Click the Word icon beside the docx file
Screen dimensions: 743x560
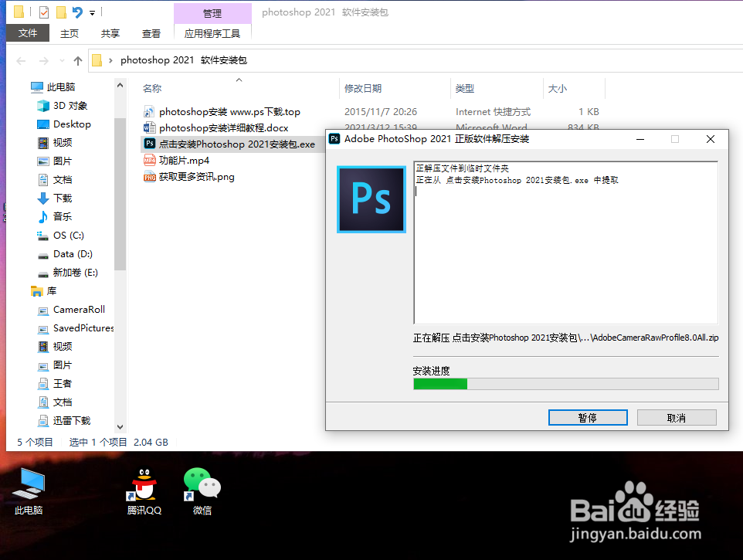(150, 127)
